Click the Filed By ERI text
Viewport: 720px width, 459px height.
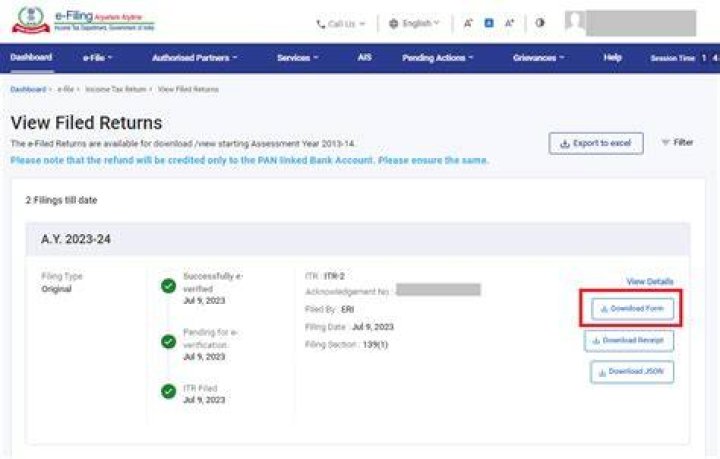click(x=329, y=309)
